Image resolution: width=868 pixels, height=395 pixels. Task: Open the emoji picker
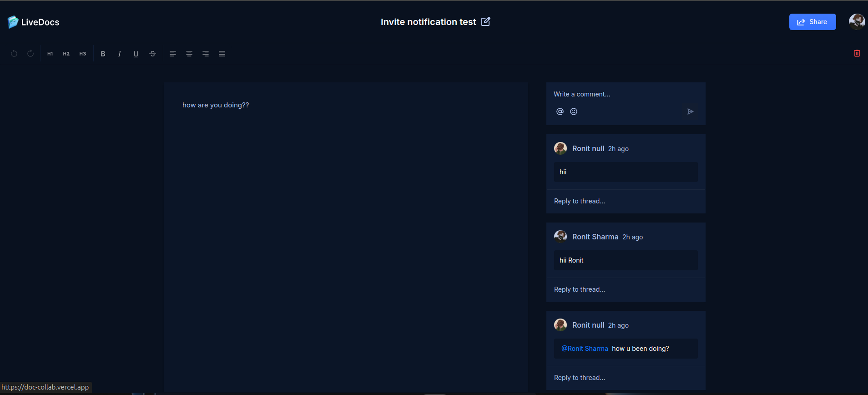click(574, 111)
